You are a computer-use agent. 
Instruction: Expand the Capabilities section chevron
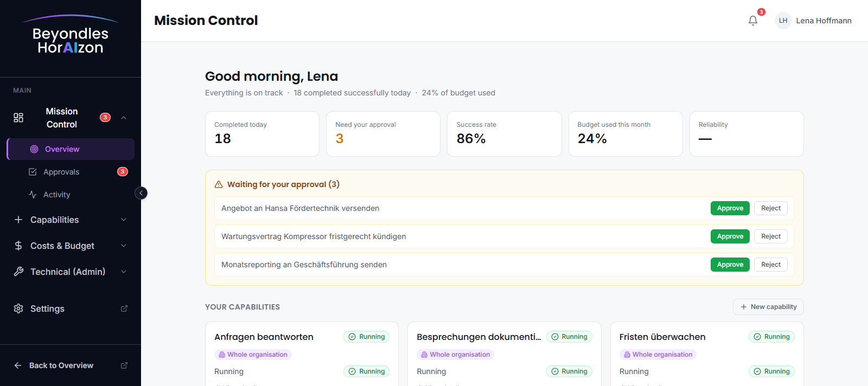124,220
